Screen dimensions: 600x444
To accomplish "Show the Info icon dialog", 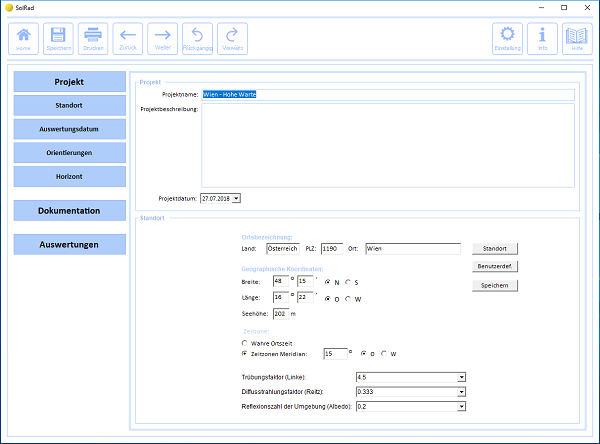I will [x=543, y=38].
